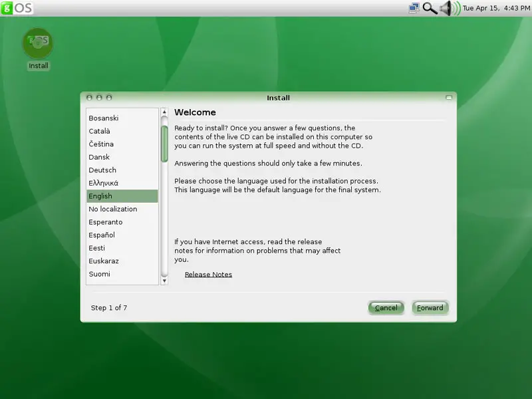Open the gOS menu in top panel
The height and width of the screenshot is (399, 532).
17,8
